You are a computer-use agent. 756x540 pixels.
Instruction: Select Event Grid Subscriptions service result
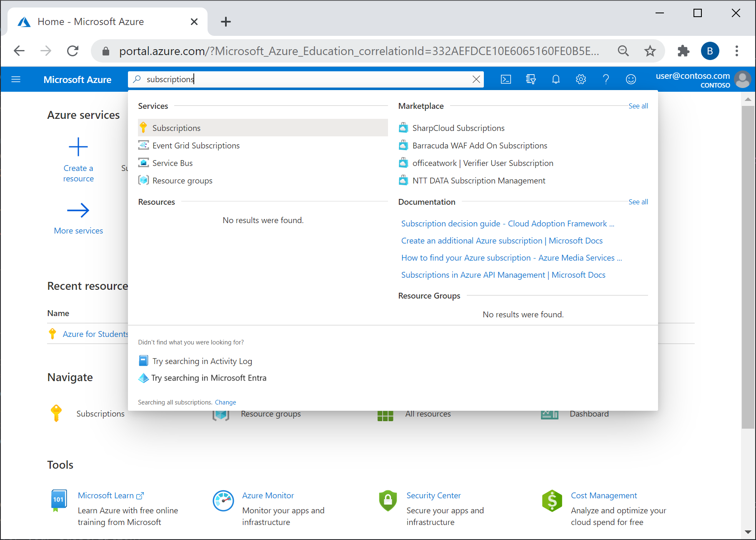coord(196,146)
